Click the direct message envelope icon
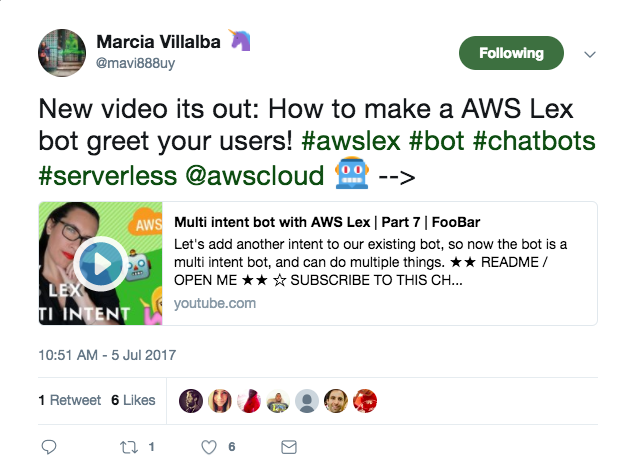This screenshot has height=467, width=635. click(289, 447)
